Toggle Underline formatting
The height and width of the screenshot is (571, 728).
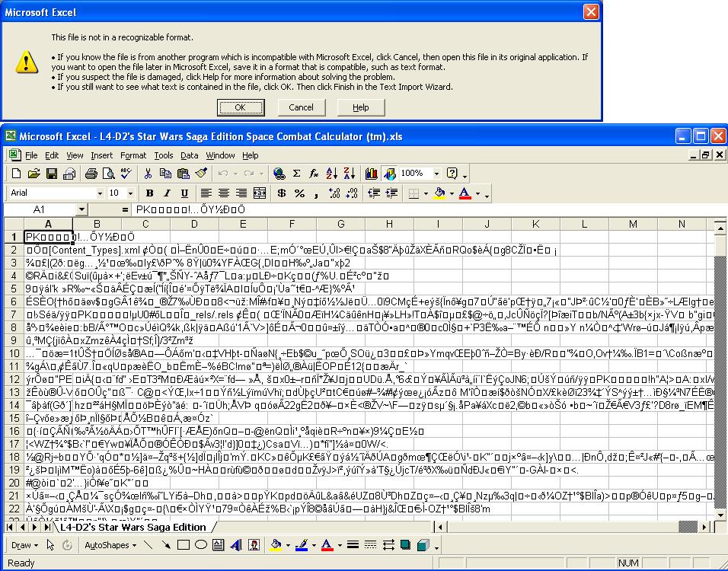185,193
